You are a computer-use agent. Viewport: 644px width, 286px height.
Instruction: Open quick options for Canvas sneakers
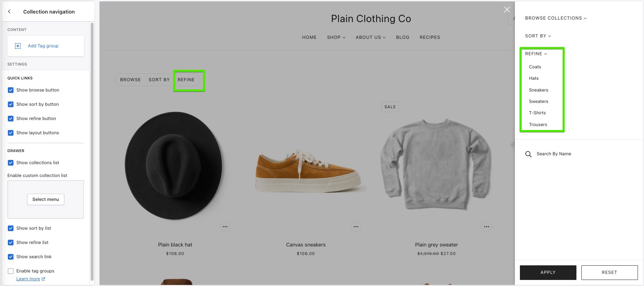pos(356,227)
